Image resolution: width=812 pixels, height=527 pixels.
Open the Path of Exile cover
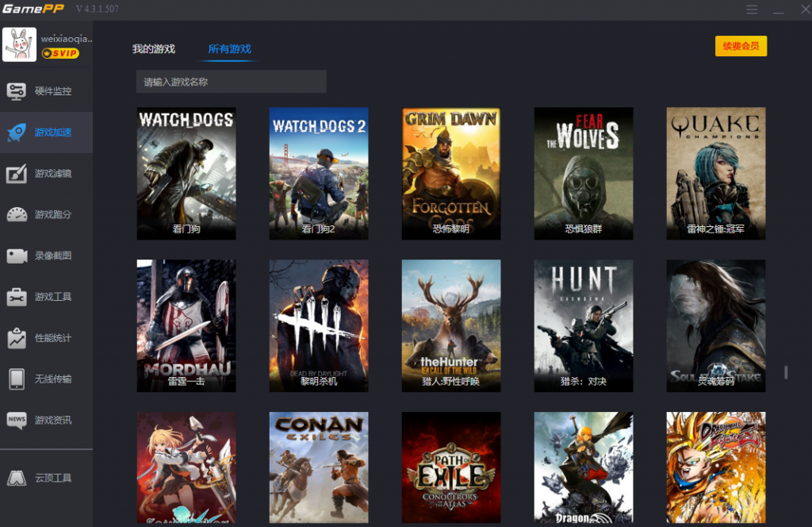(451, 467)
